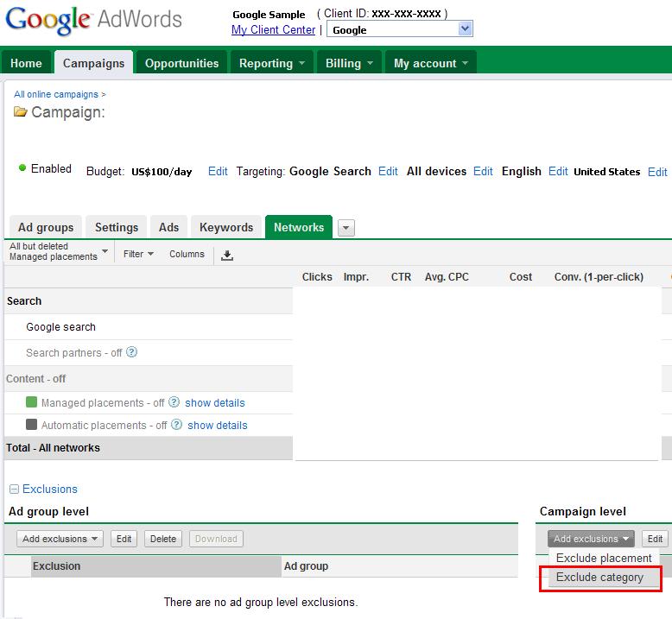Switch to the Ad groups tab
Image resolution: width=672 pixels, height=619 pixels.
46,227
